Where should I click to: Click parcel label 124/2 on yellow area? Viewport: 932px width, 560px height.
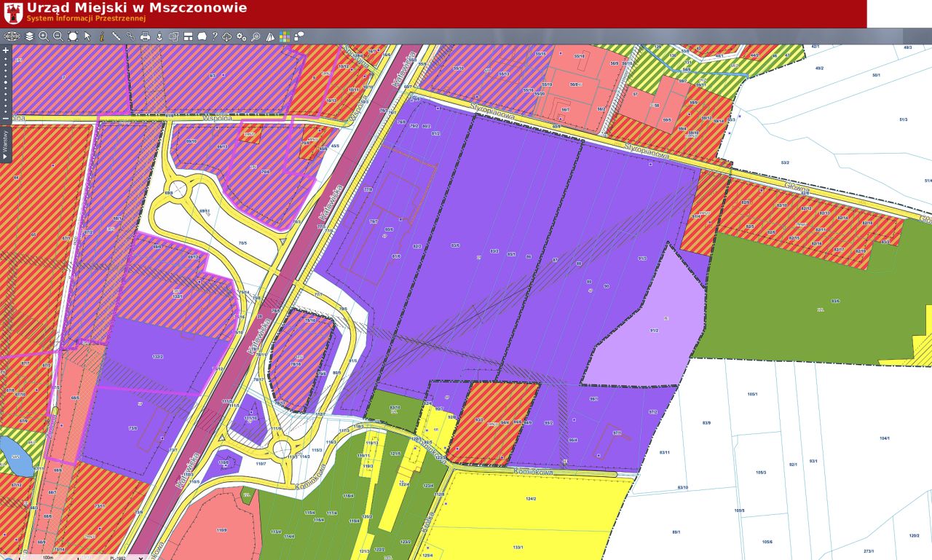530,498
